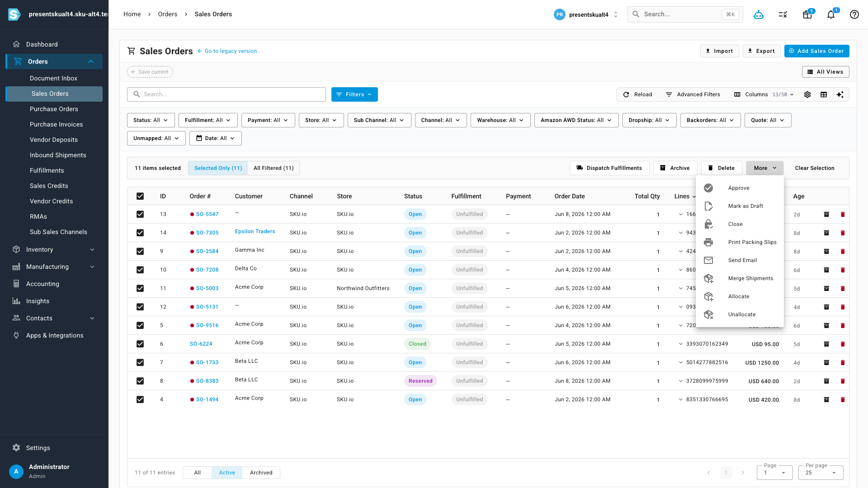Open the Warehouse: All filter dropdown
Screen dimensions: 868x488
[500, 120]
